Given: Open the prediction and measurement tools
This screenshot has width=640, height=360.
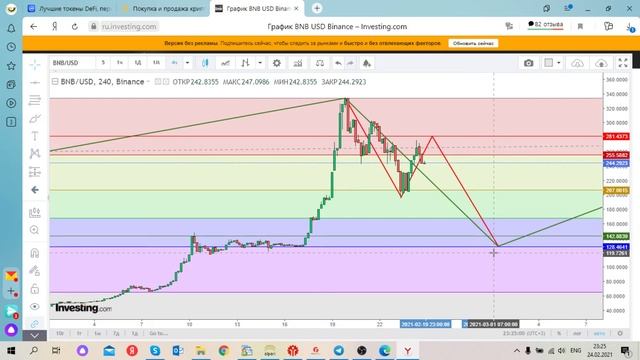Looking at the screenshot, I should click(35, 172).
